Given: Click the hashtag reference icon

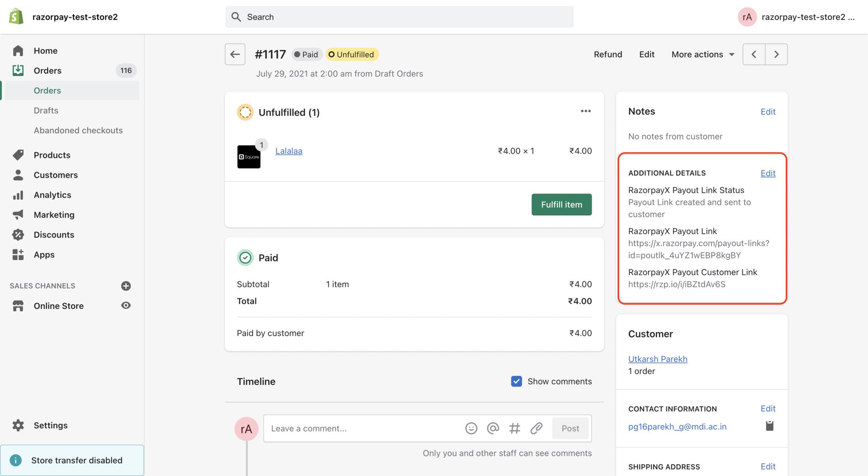Looking at the screenshot, I should 514,428.
